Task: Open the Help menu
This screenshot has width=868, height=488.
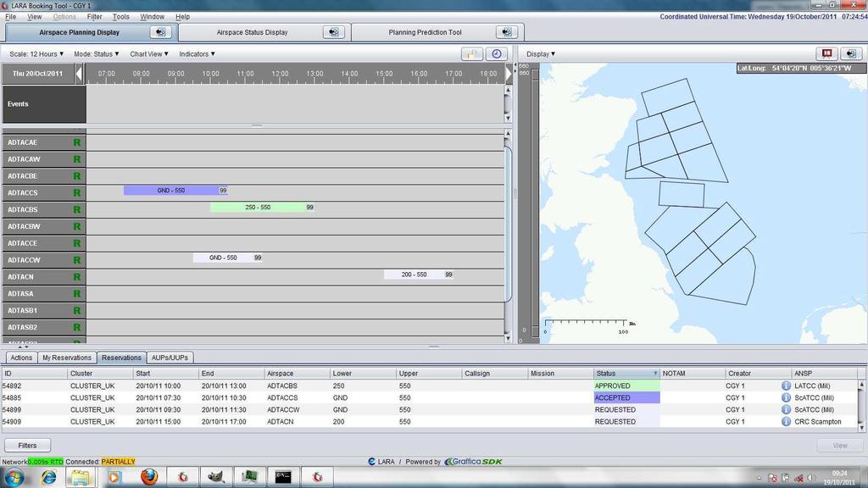Action: [183, 17]
